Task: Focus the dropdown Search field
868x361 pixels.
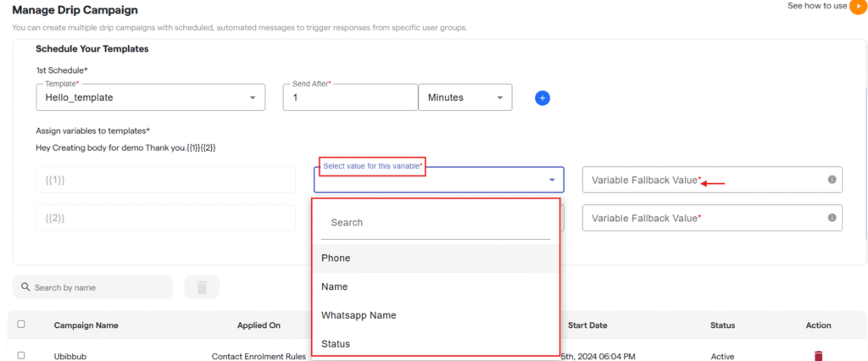Action: [x=435, y=223]
